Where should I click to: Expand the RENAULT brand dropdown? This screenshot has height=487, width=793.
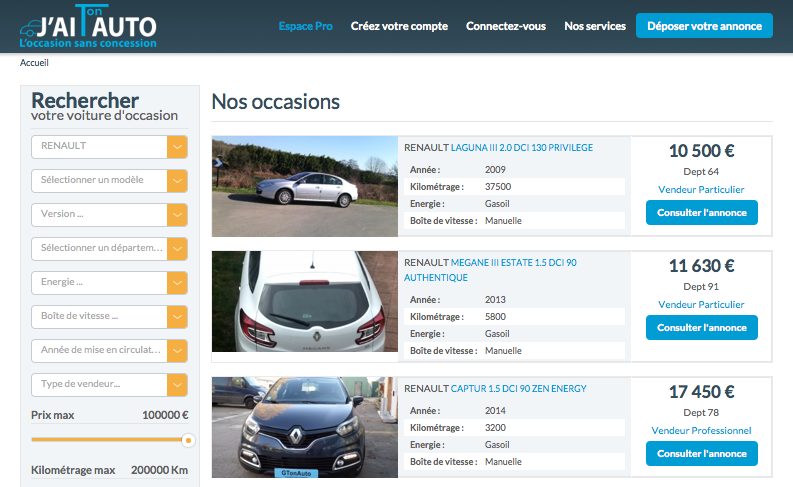(109, 147)
